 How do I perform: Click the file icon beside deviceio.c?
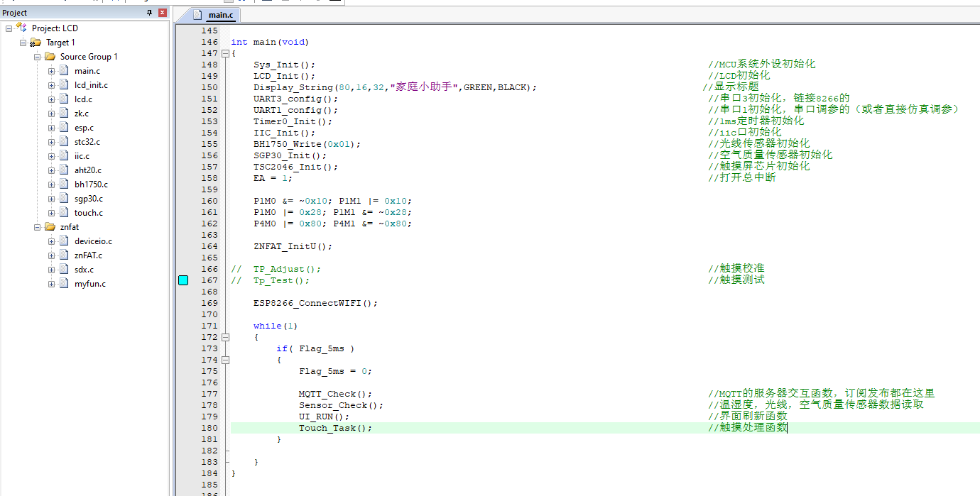click(64, 241)
